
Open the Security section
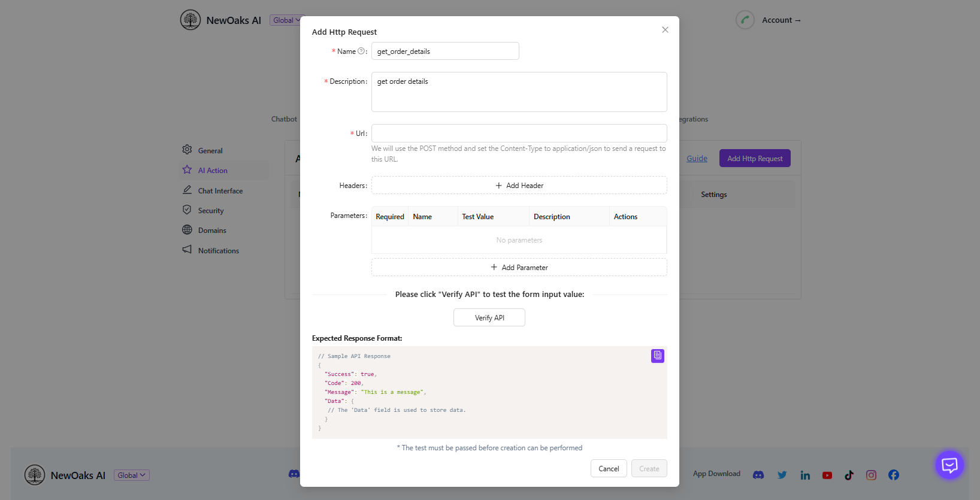click(211, 211)
